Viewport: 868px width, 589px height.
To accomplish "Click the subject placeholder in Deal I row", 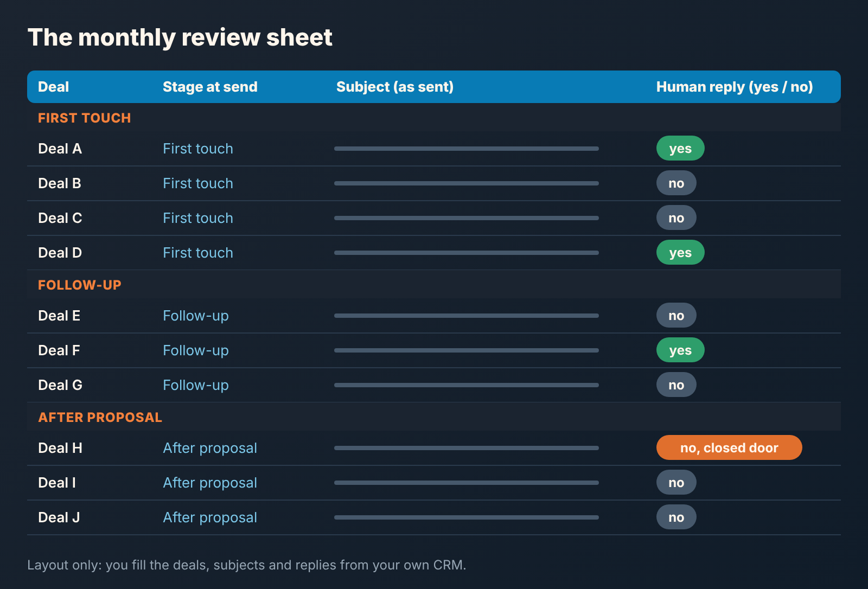I will 467,483.
